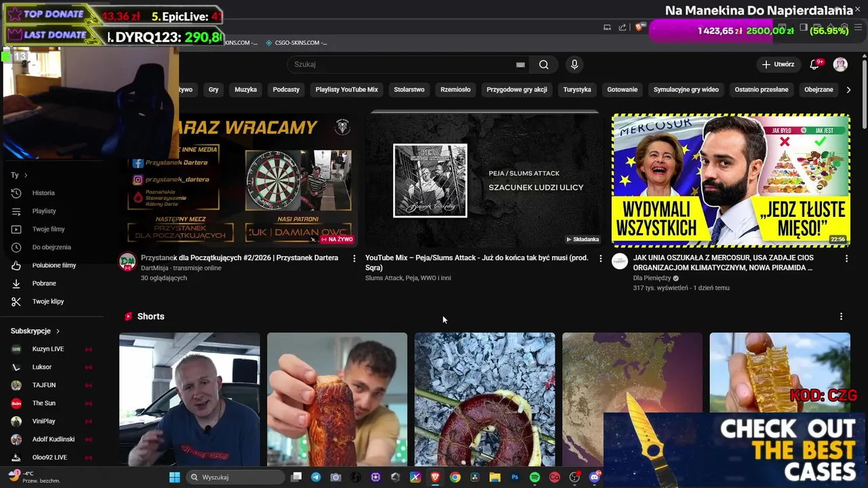This screenshot has height=488, width=868.
Task: Select the Stolarstwo category chip
Action: tap(409, 89)
